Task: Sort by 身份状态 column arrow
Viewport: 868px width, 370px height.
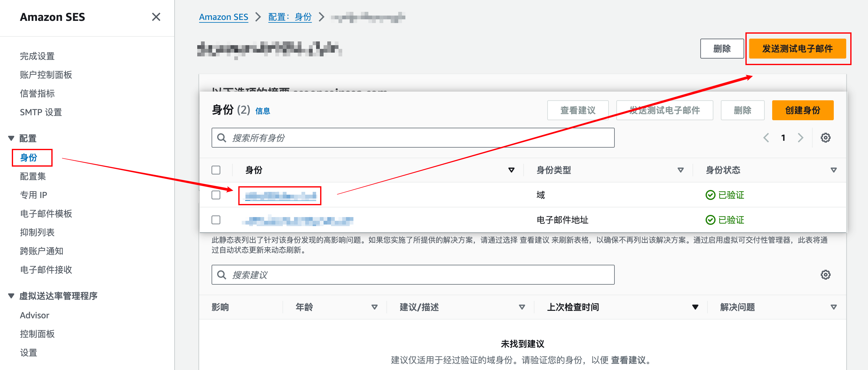Action: click(x=833, y=170)
